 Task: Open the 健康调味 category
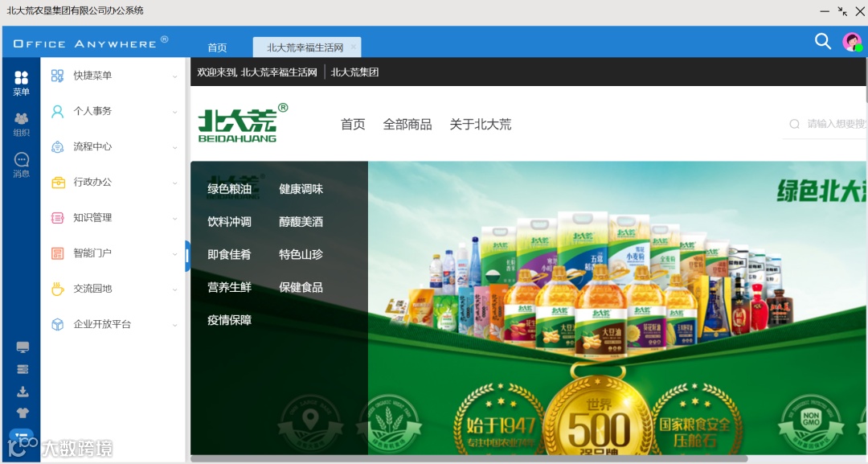point(301,189)
